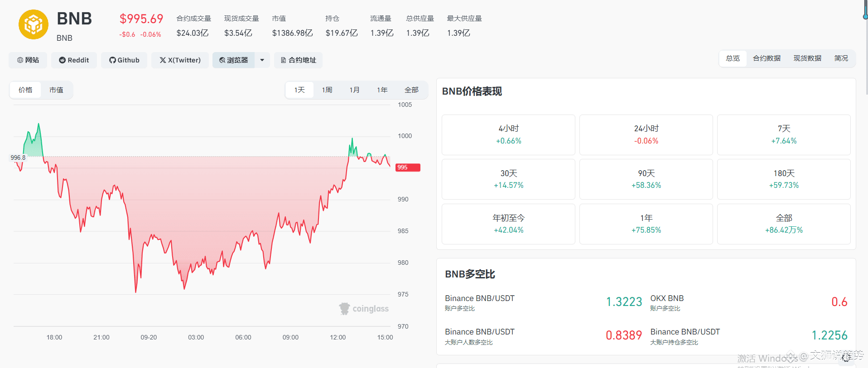Click the 全部 +86.42万% performance card
Image resolution: width=868 pixels, height=368 pixels.
pos(784,224)
